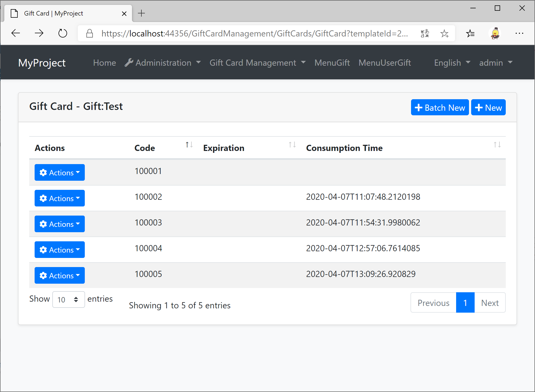View site security lock info

(90, 34)
